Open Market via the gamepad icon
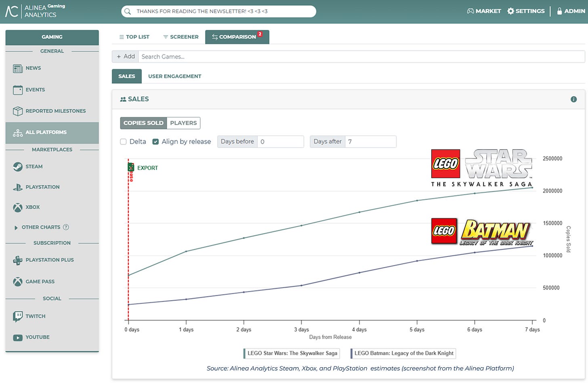The image size is (588, 383). (470, 11)
